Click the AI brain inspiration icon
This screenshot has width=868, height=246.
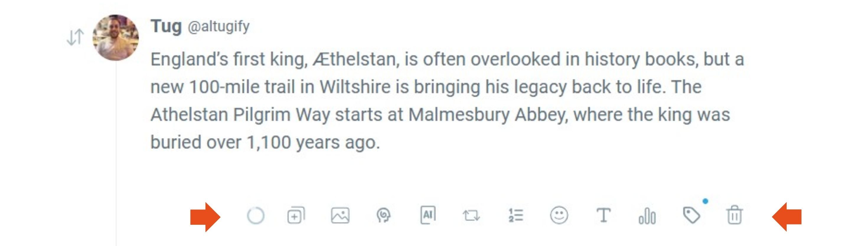384,215
